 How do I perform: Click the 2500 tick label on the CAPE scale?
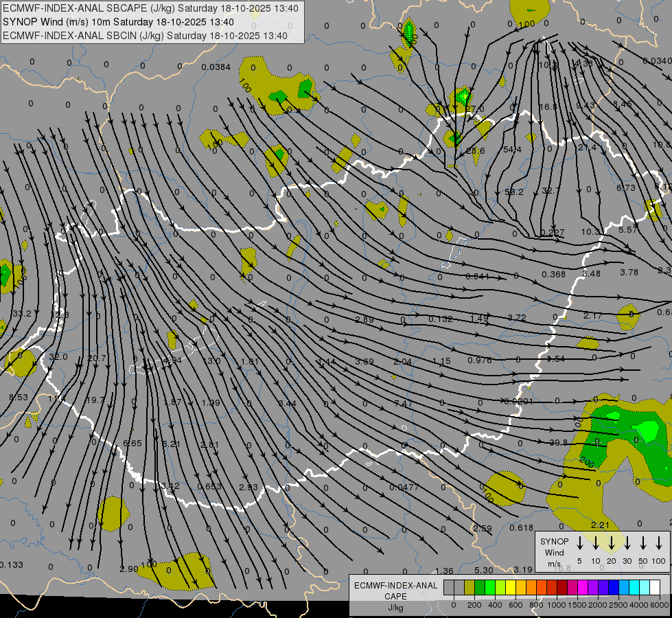[x=618, y=605]
